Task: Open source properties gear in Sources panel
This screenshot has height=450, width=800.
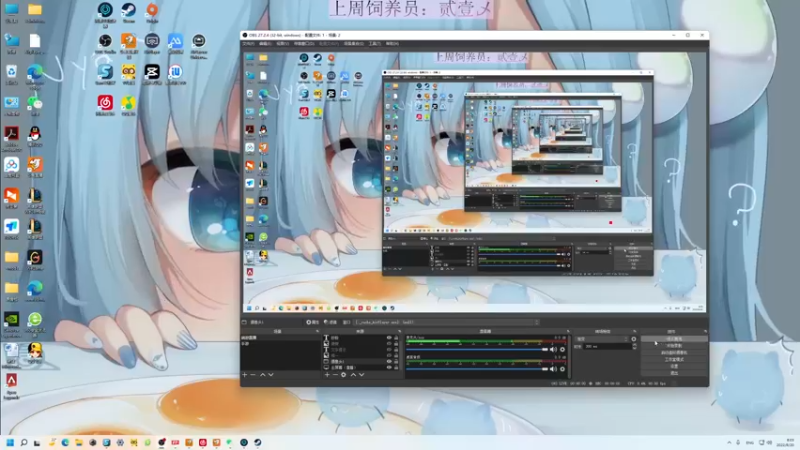Action: pos(343,374)
